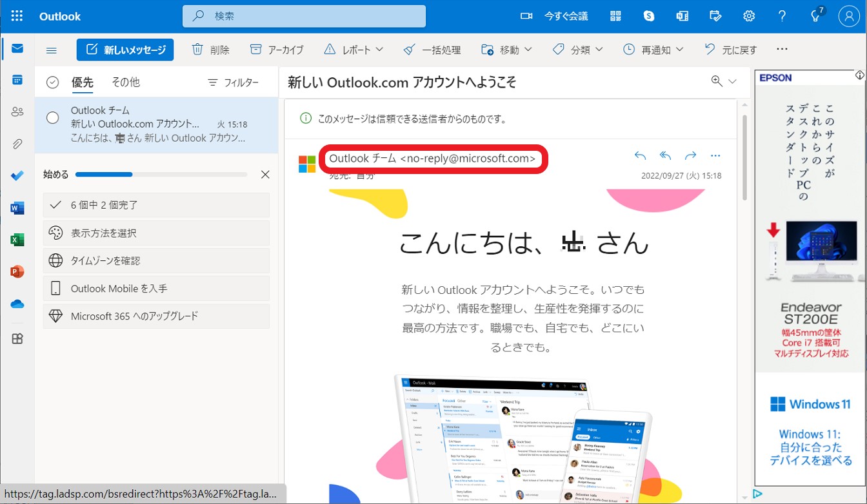This screenshot has width=867, height=504.
Task: Open the Settings gear icon
Action: (x=748, y=16)
